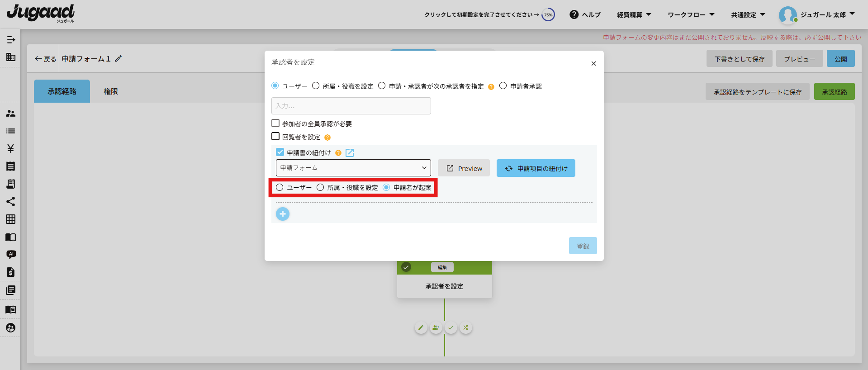Open the ワークフロー dropdown menu
The height and width of the screenshot is (370, 868).
point(691,15)
